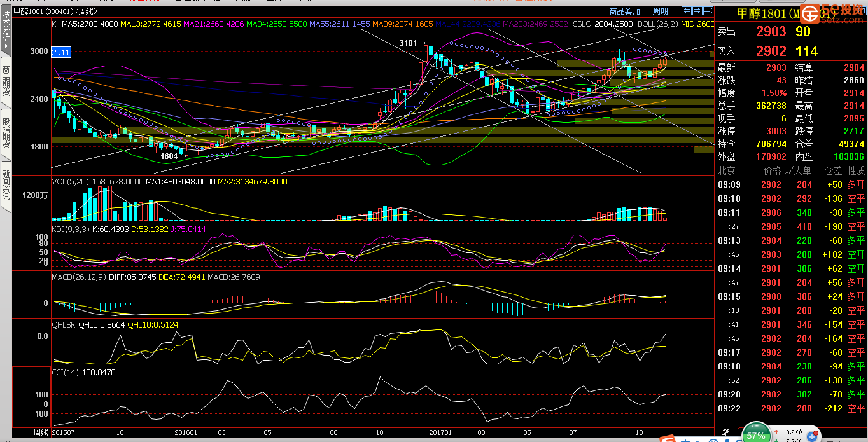
Task: Click the 北京 time column header
Action: 726,170
